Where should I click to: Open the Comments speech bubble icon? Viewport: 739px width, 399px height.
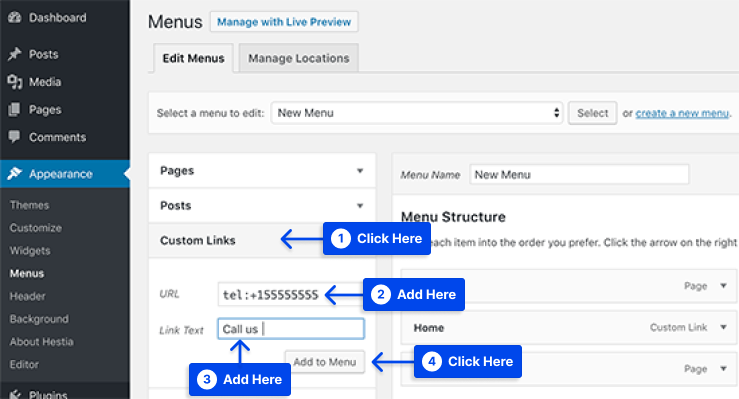(15, 137)
